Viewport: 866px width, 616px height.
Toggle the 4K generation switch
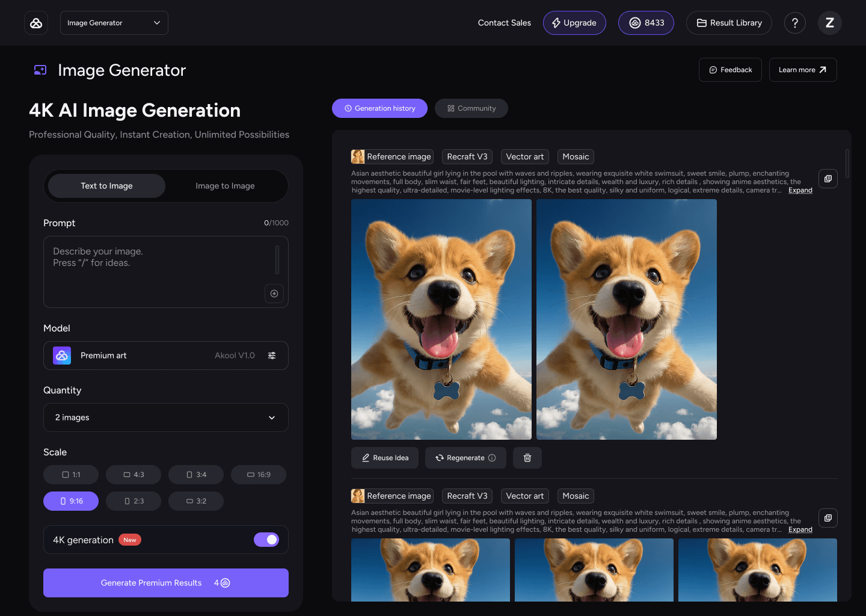click(x=266, y=540)
